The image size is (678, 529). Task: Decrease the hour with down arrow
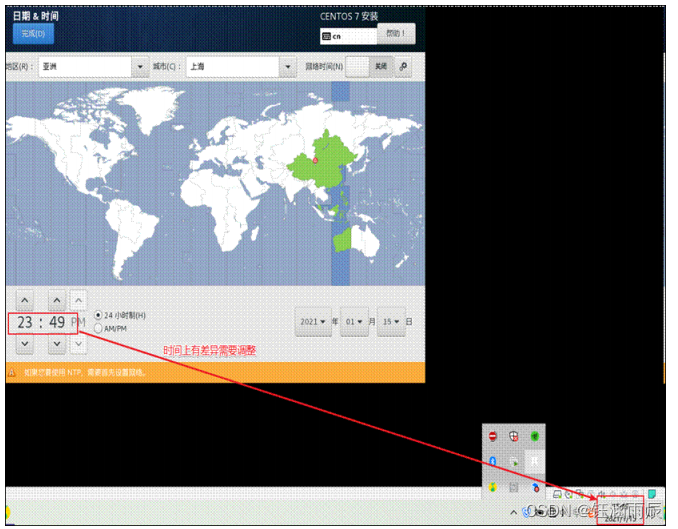(x=25, y=344)
